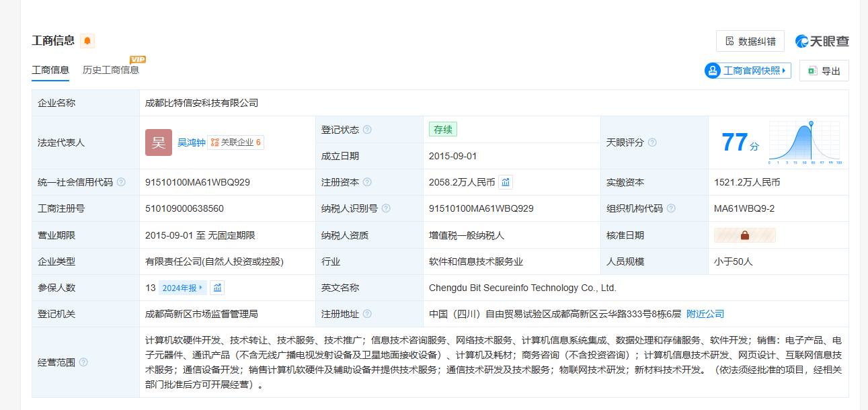The image size is (868, 410).
Task: Open registered capital trend chart icon
Action: pyautogui.click(x=506, y=182)
